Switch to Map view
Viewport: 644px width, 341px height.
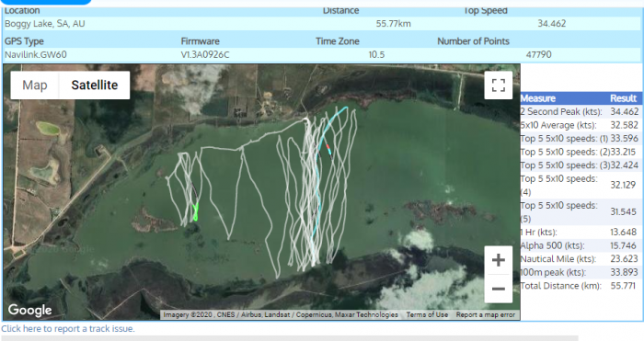[x=35, y=85]
